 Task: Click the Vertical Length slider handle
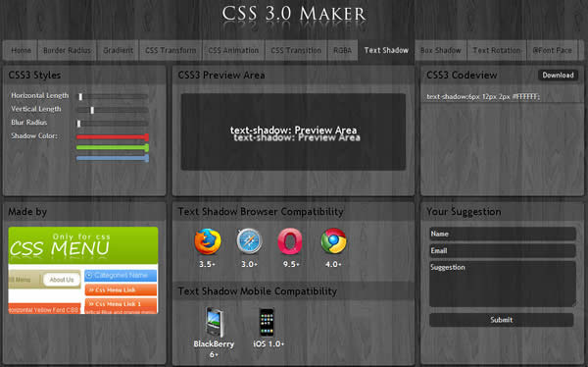click(x=92, y=110)
